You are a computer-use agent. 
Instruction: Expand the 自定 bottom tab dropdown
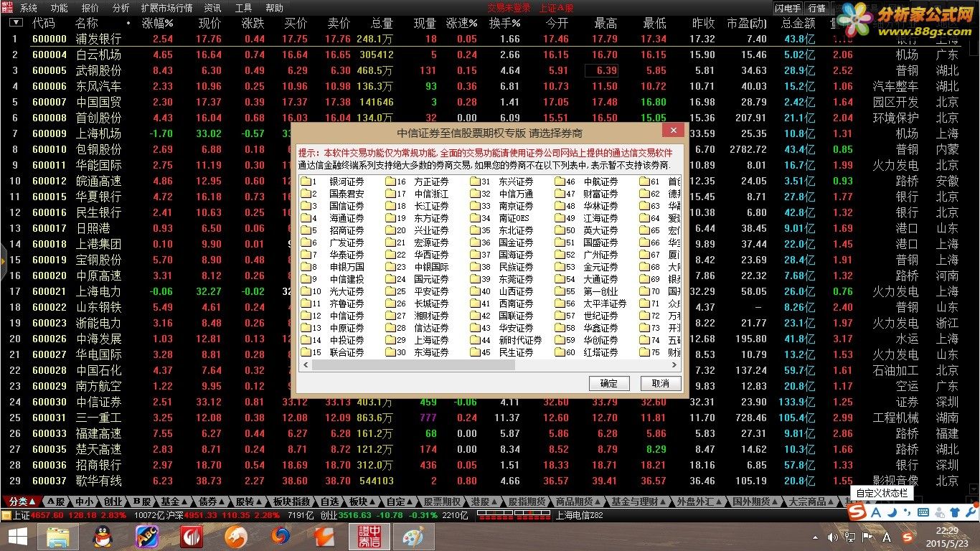point(400,501)
